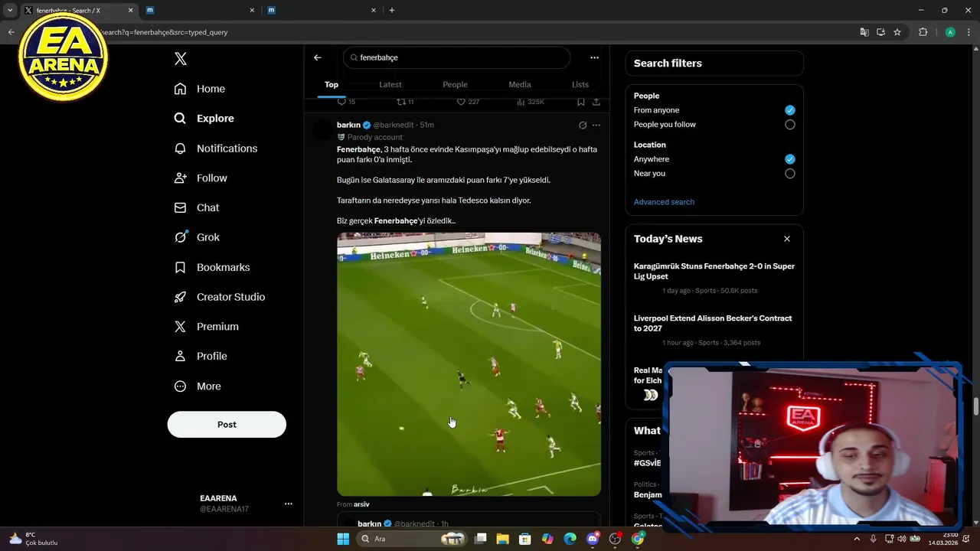Open the arsiv source link

(x=361, y=505)
